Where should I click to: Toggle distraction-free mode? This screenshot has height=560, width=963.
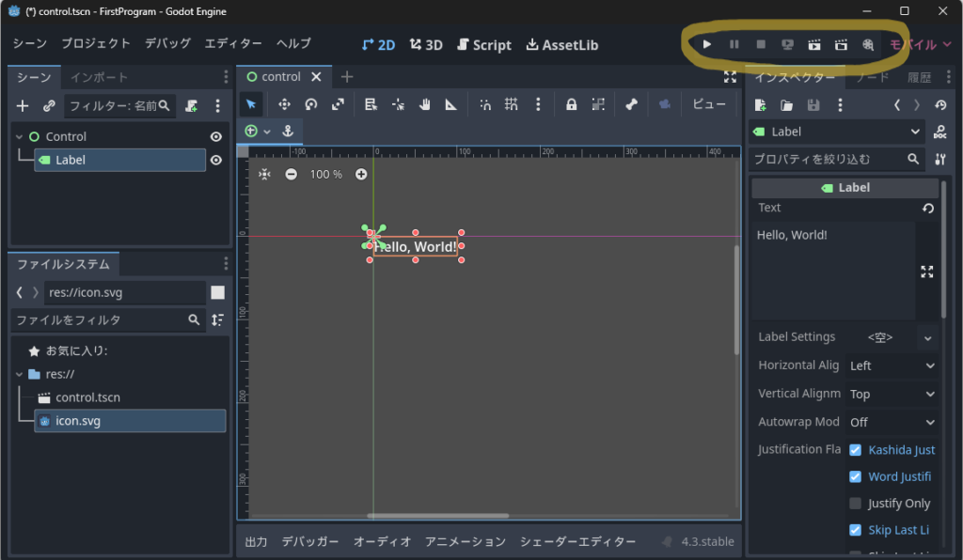coord(730,77)
